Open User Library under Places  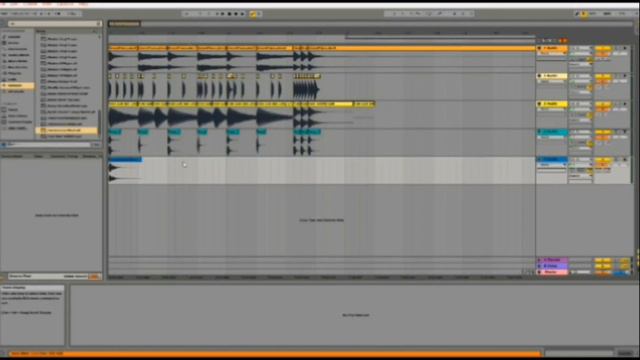coord(17,116)
